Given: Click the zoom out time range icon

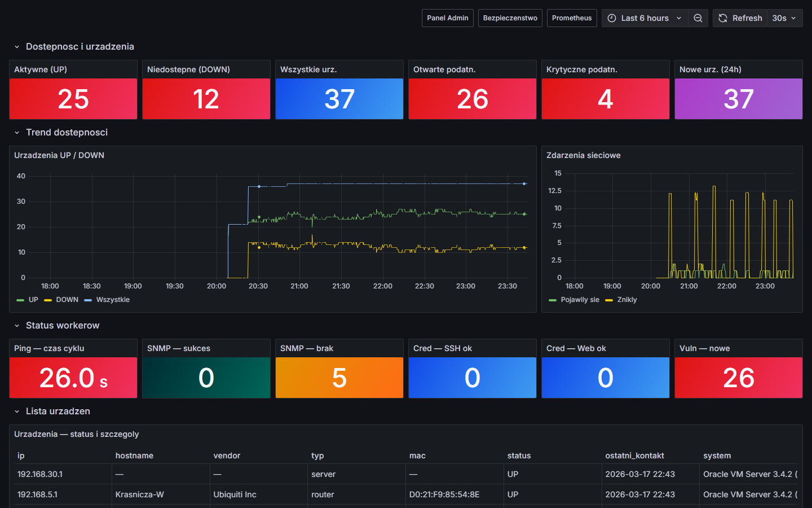Looking at the screenshot, I should [698, 18].
